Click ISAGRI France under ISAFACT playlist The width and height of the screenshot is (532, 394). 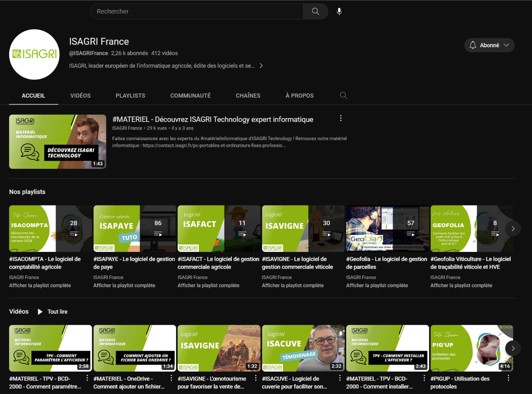tap(193, 277)
